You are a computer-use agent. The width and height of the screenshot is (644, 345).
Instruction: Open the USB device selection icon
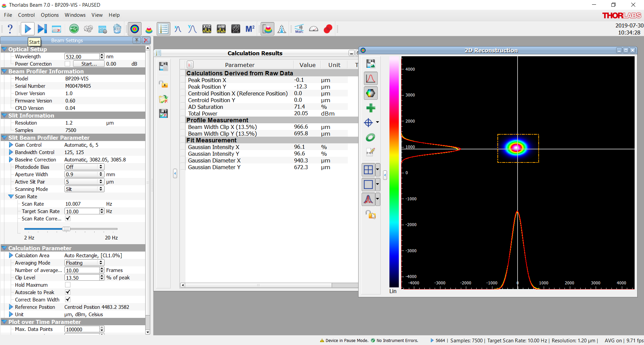click(x=74, y=29)
